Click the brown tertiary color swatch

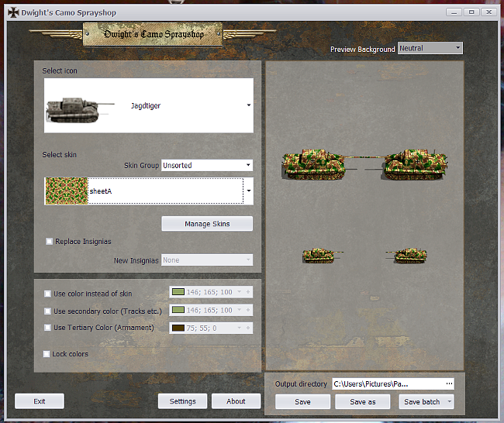coord(178,328)
